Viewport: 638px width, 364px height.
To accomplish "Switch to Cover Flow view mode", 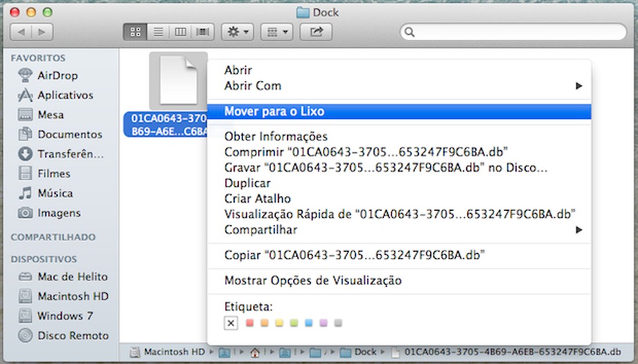I will [203, 32].
